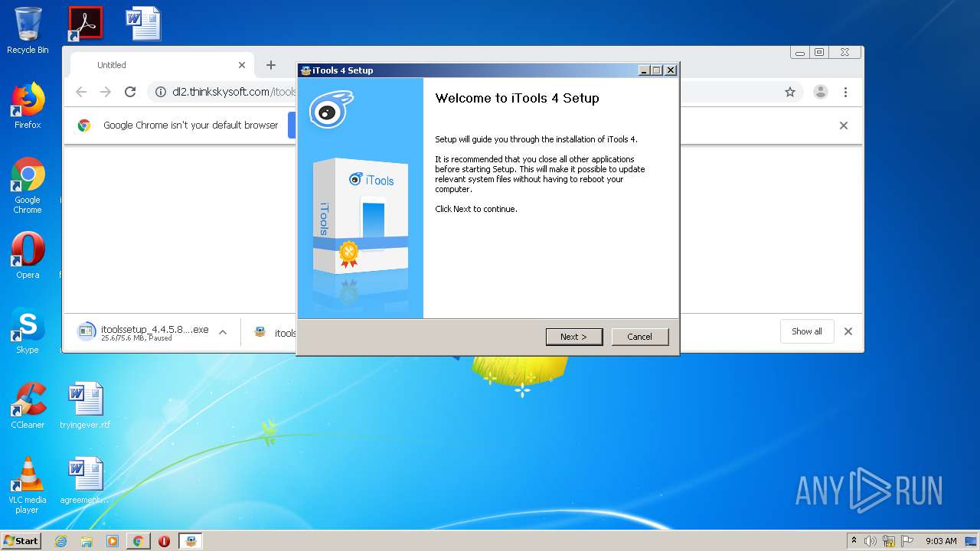This screenshot has width=980, height=551.
Task: Open Adobe Acrobat Reader desktop shortcut
Action: [x=85, y=24]
